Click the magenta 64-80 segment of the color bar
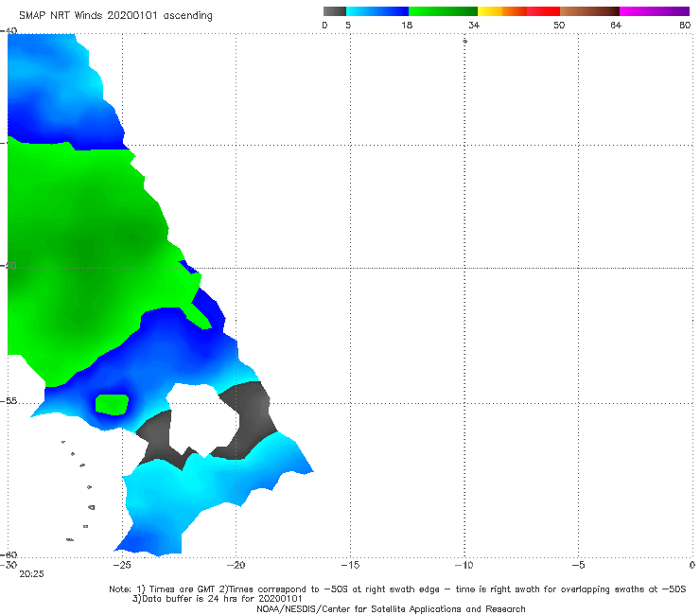This screenshot has width=700, height=615. tap(655, 11)
